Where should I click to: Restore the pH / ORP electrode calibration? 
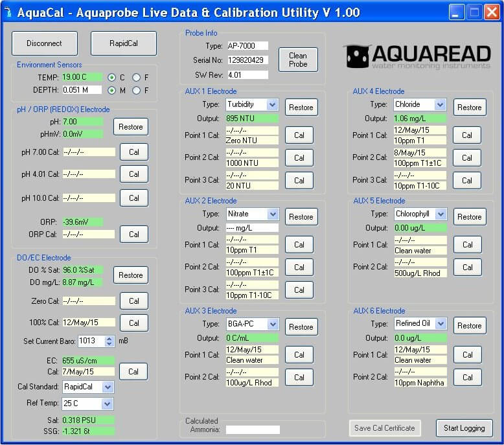coord(131,127)
